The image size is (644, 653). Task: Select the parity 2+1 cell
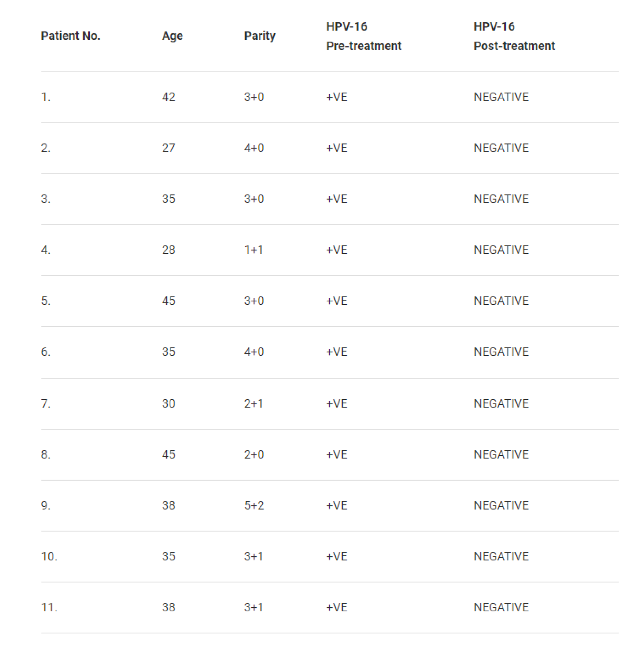pyautogui.click(x=254, y=403)
